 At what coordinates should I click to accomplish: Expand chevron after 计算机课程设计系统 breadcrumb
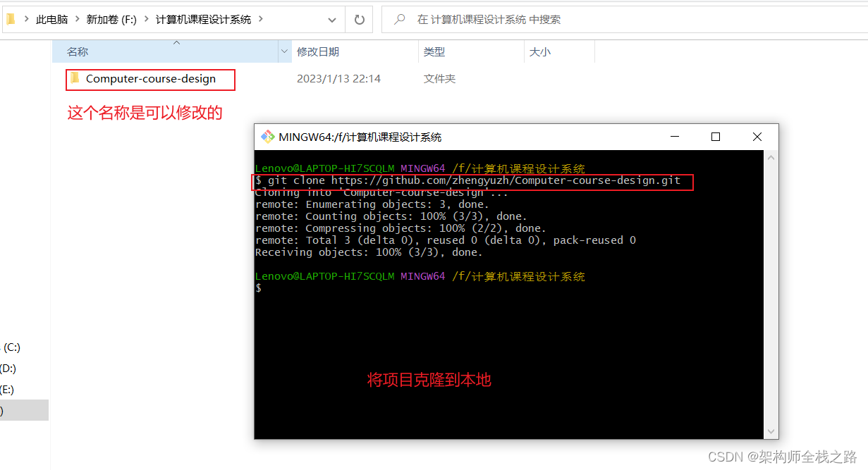pos(260,20)
